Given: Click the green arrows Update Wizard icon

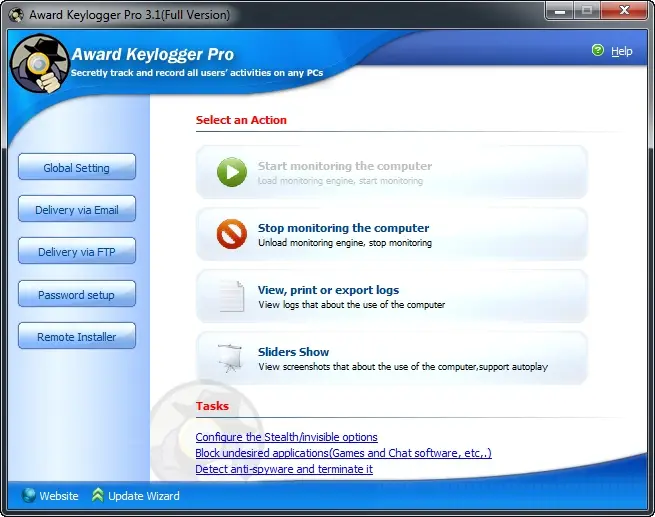Looking at the screenshot, I should click(98, 495).
